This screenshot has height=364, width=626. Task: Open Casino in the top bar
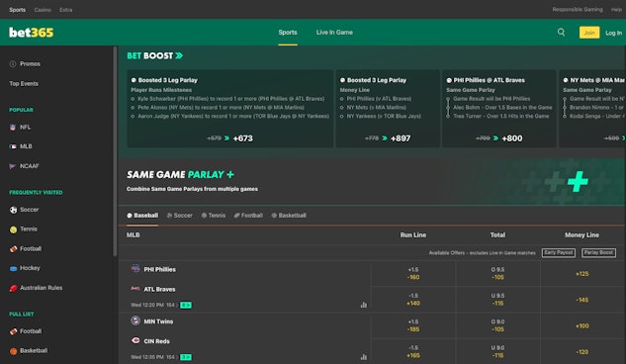point(43,10)
